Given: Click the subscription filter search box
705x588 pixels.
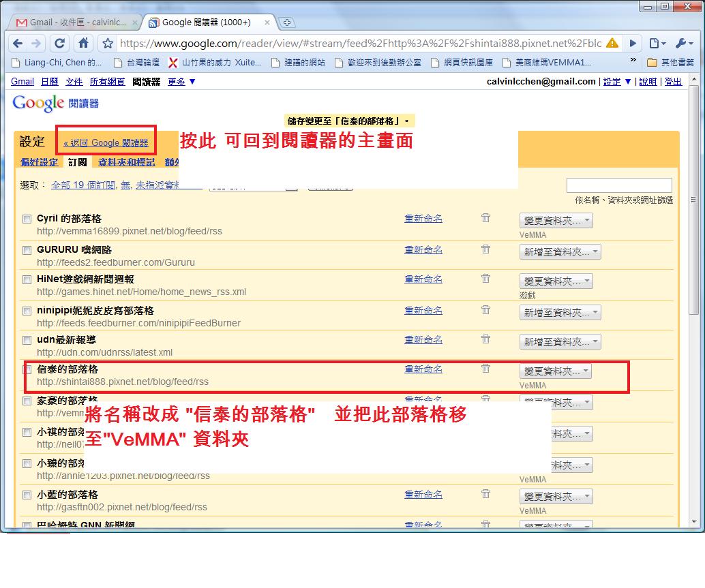Looking at the screenshot, I should pyautogui.click(x=619, y=185).
